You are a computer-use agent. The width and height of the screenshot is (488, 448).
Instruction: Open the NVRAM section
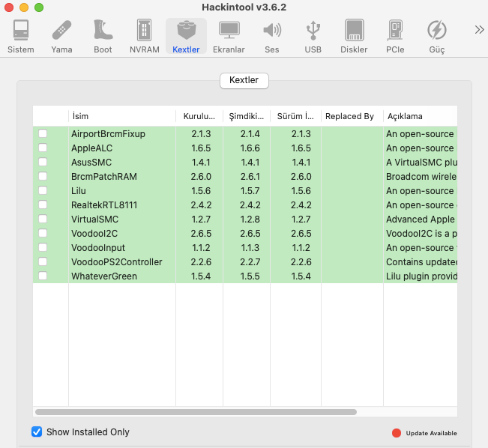[144, 36]
